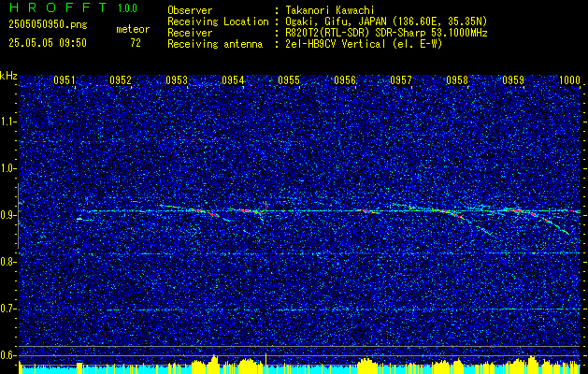The width and height of the screenshot is (588, 374).
Task: Click the meteor label
Action: coord(133,29)
